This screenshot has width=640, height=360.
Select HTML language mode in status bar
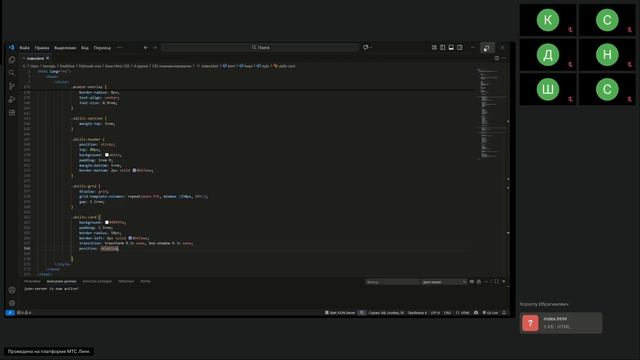click(463, 313)
